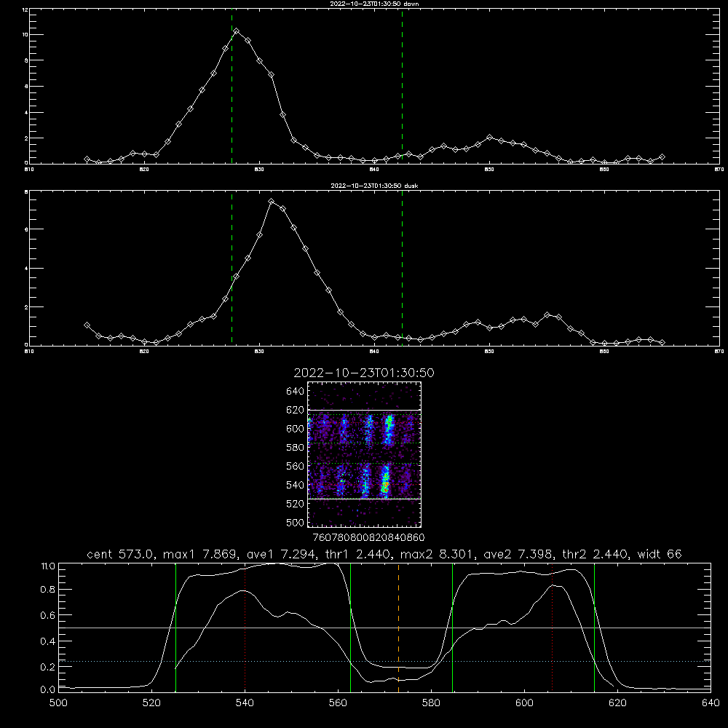Click the '520' x-axis label of the bottom plot

coord(151,703)
